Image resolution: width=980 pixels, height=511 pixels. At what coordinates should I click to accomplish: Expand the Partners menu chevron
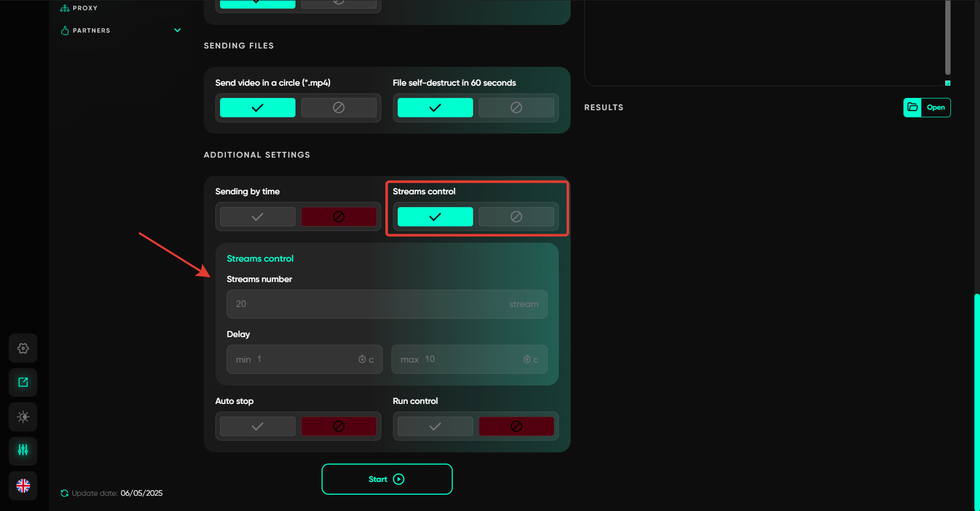177,31
